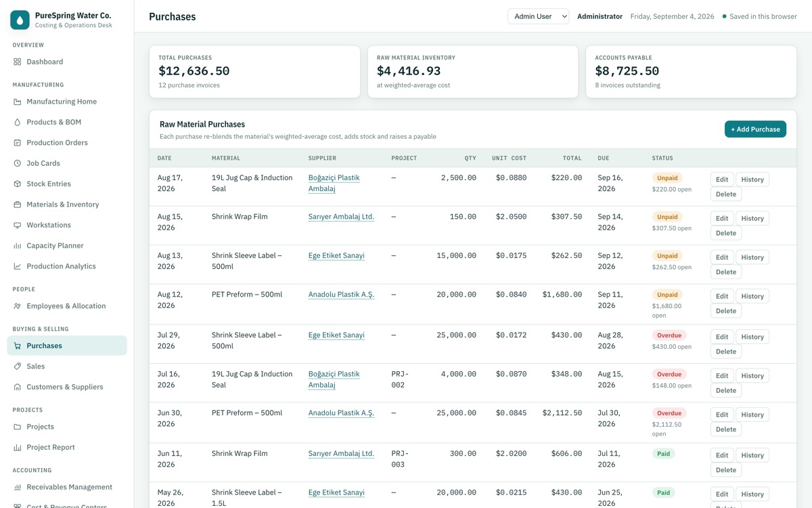
Task: Click the Manufacturing Home folder icon
Action: (18, 102)
